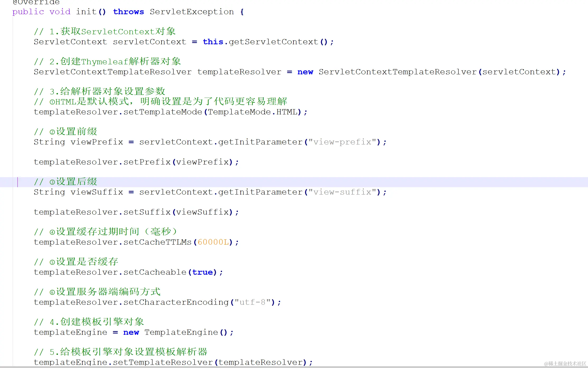
Task: Click the setCacheTTLMs method call
Action: pyautogui.click(x=157, y=242)
